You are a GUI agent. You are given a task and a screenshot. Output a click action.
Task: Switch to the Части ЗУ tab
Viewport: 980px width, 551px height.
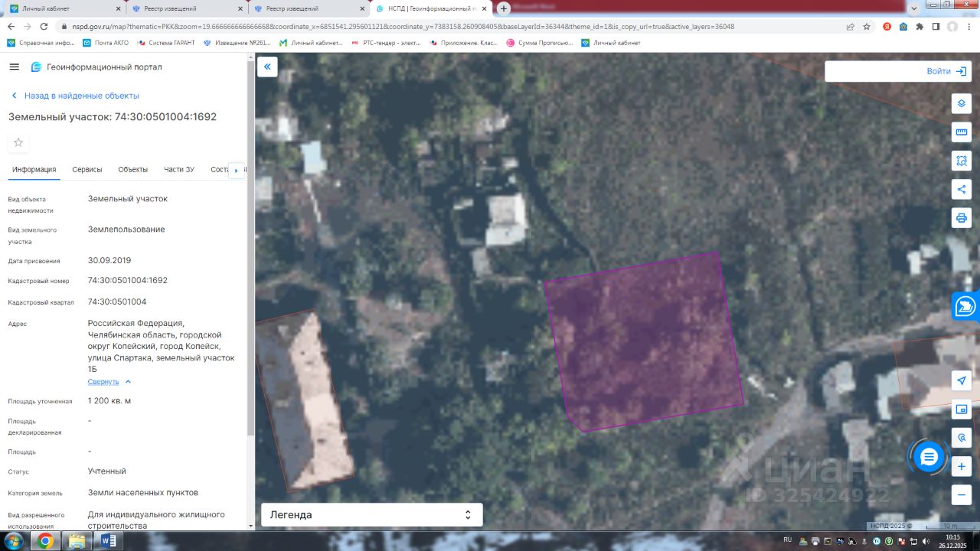coord(179,169)
